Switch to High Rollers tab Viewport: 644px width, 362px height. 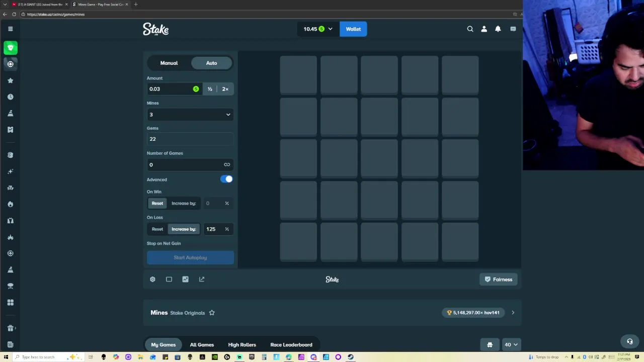point(242,345)
